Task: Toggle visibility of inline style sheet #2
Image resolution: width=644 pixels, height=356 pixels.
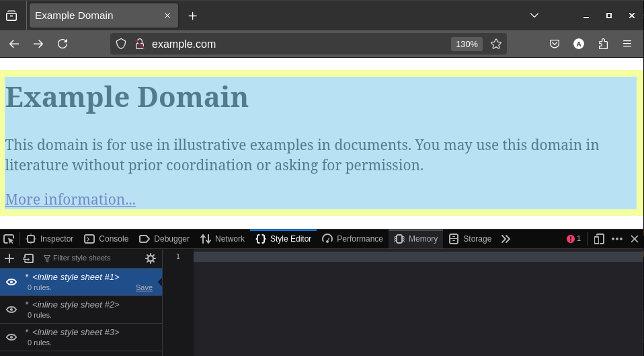Action: 11,310
